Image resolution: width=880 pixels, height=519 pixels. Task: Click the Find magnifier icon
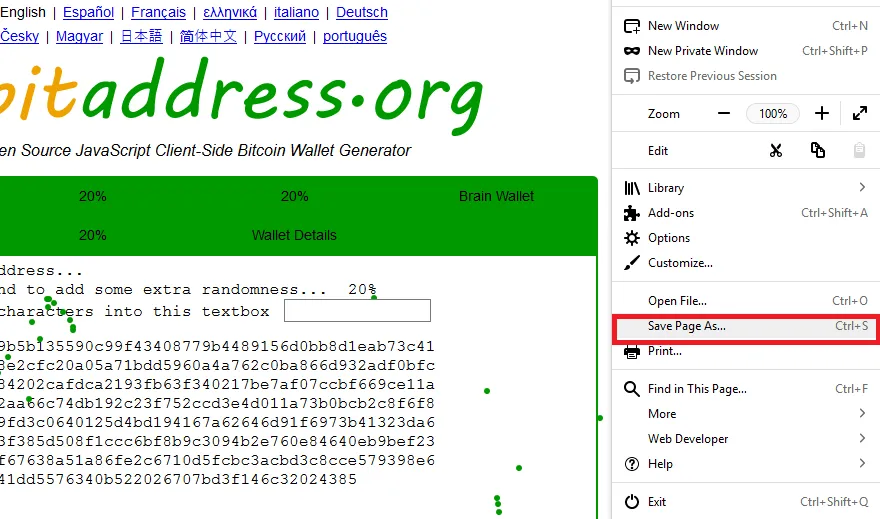click(x=632, y=389)
